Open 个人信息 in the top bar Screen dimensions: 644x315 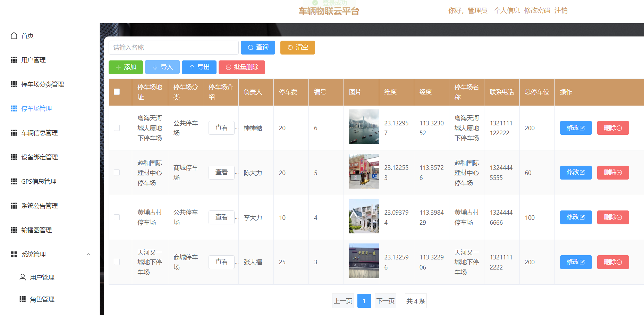[x=507, y=10]
